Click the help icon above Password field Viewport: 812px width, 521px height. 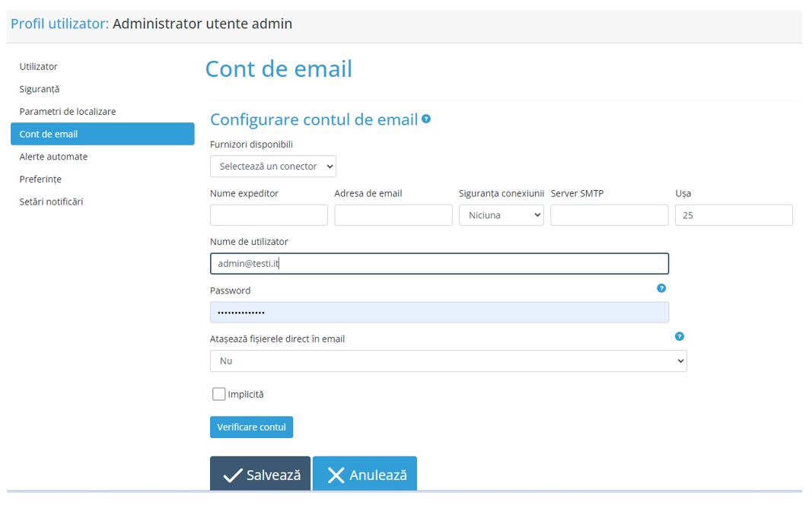661,288
